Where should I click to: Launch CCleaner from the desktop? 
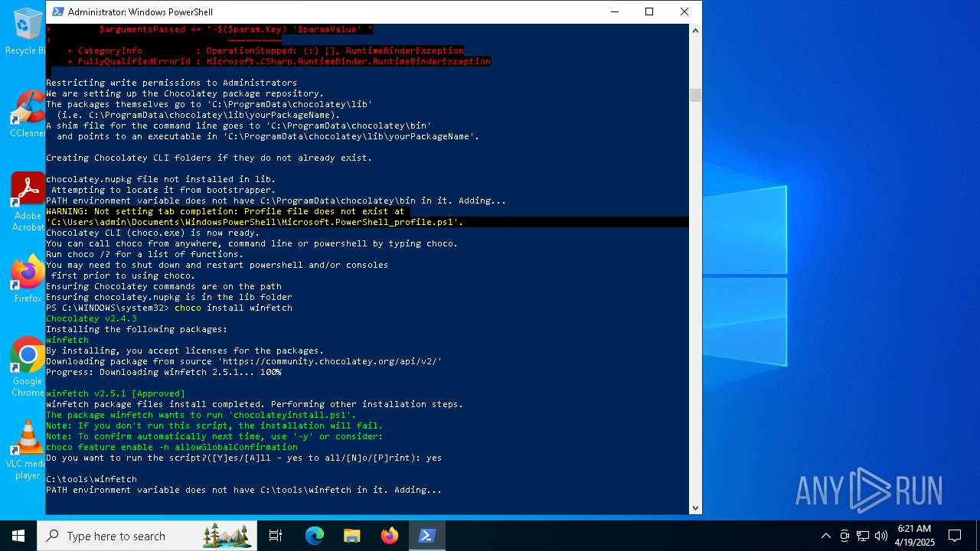[28, 115]
